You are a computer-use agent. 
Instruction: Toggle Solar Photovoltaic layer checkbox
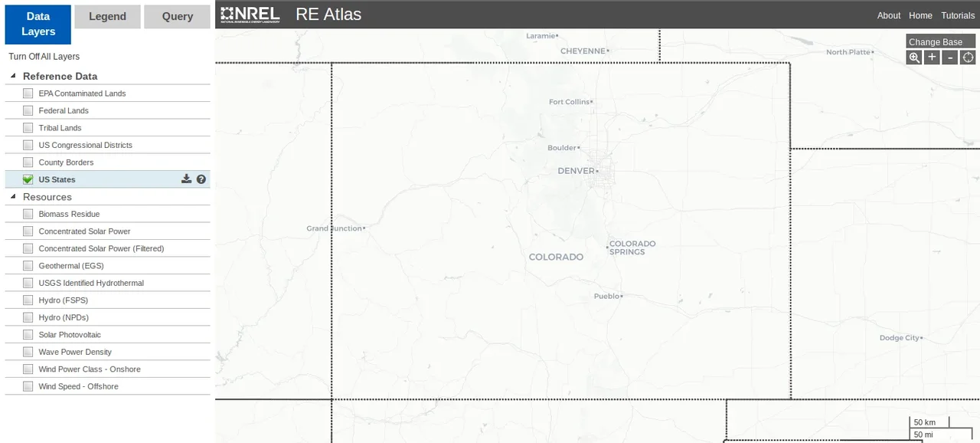tap(28, 335)
